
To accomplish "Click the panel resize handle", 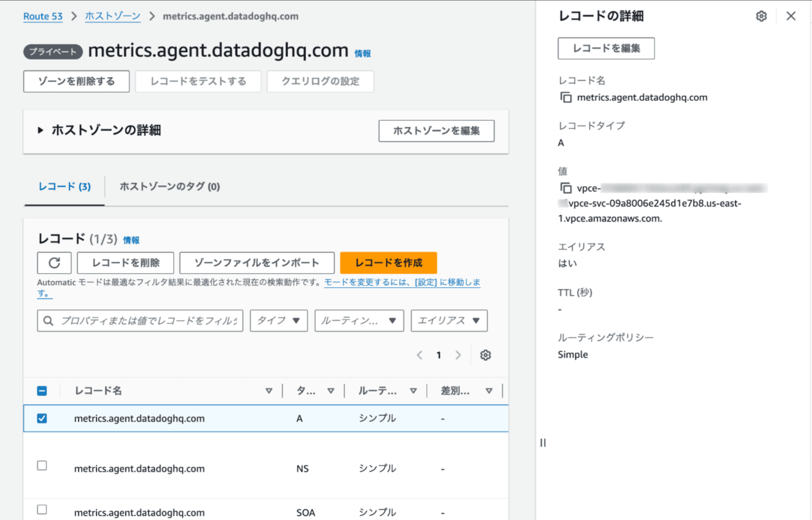I will pos(543,442).
